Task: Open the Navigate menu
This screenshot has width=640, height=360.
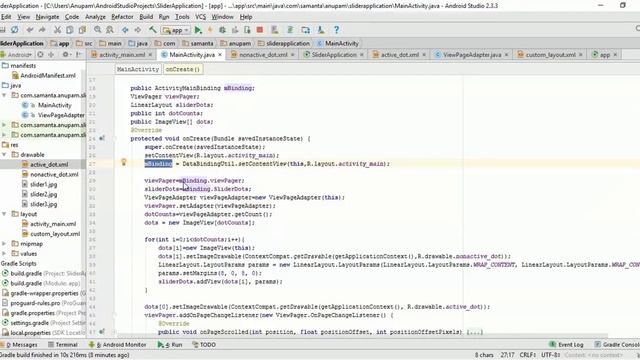Action: click(x=47, y=17)
